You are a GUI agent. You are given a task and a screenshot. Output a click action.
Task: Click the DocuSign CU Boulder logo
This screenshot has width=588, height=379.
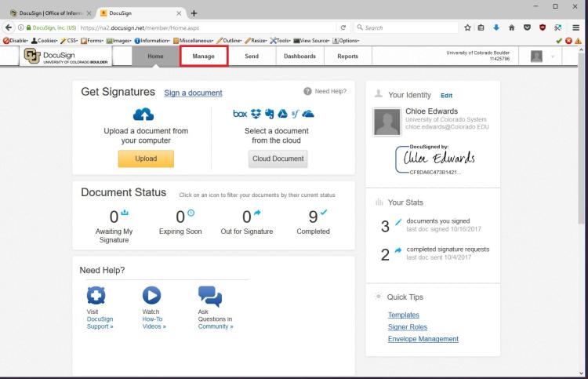point(66,56)
